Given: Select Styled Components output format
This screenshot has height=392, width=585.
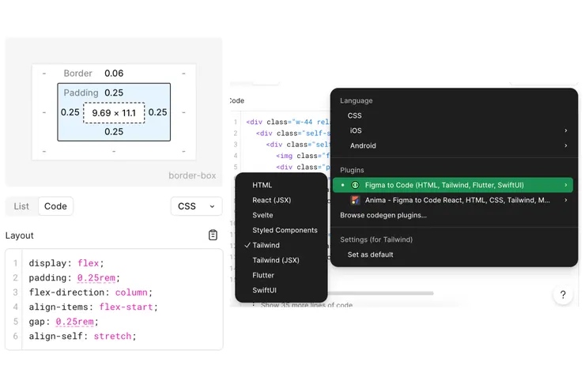Looking at the screenshot, I should (285, 230).
